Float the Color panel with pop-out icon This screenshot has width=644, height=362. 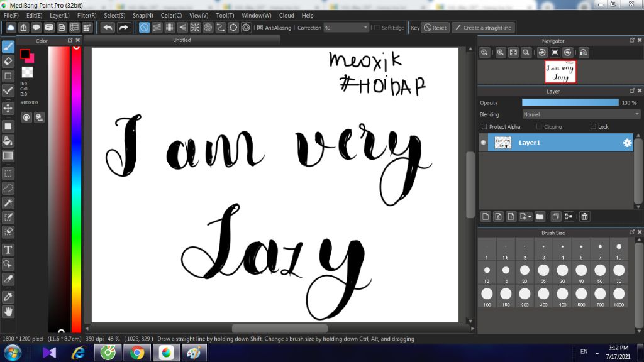coord(70,40)
